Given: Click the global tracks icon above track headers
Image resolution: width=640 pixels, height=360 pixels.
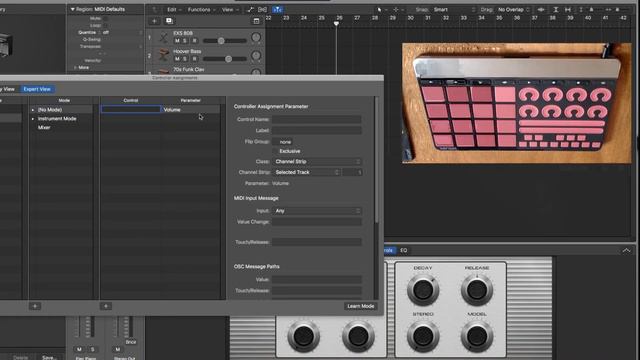Looking at the screenshot, I should tap(256, 21).
